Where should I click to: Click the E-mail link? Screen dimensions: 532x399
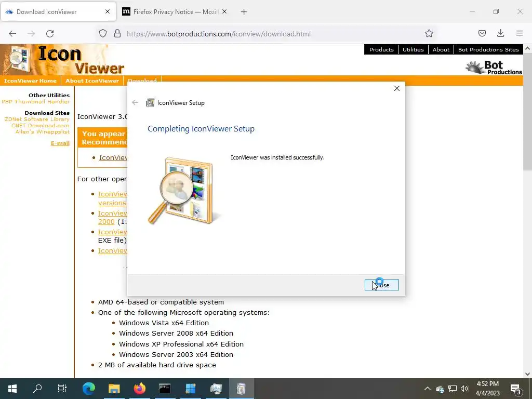pos(60,143)
